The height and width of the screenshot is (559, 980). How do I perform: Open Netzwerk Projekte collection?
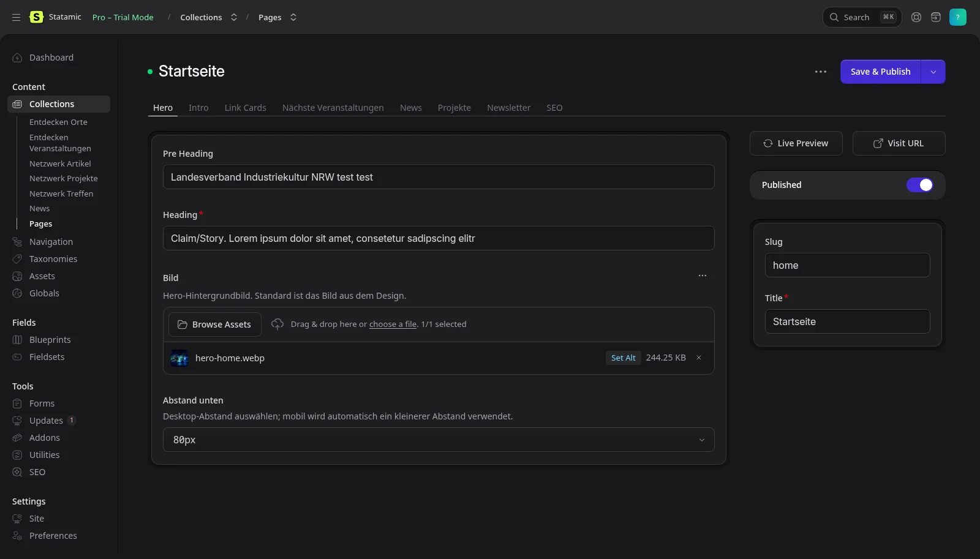tap(64, 178)
